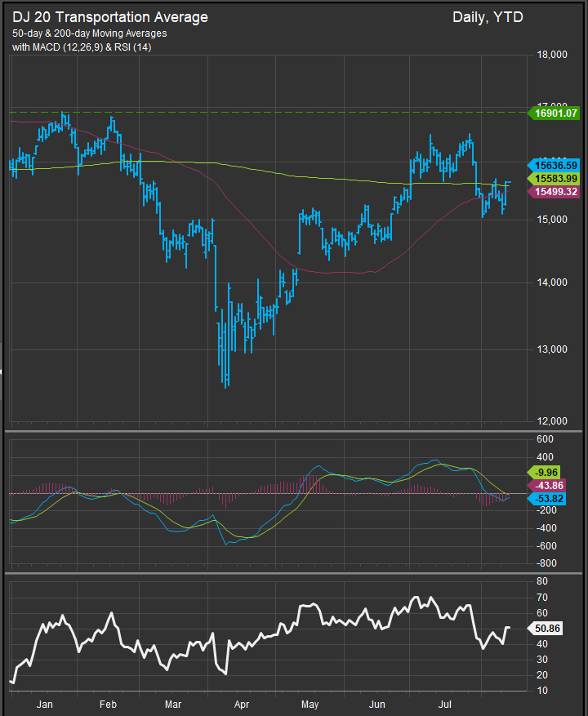The height and width of the screenshot is (716, 588).
Task: Click the green -9.96 MACD signal tag
Action: [x=544, y=471]
